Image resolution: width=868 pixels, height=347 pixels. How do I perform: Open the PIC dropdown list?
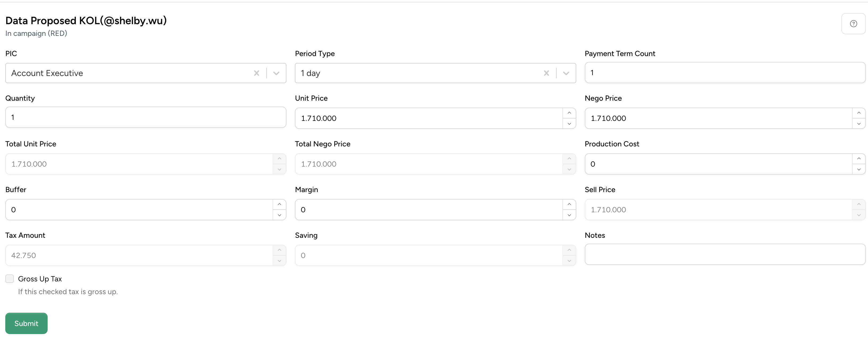(276, 73)
